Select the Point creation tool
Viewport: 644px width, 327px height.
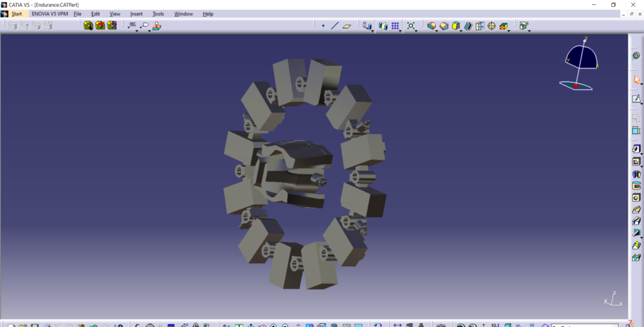[x=323, y=26]
